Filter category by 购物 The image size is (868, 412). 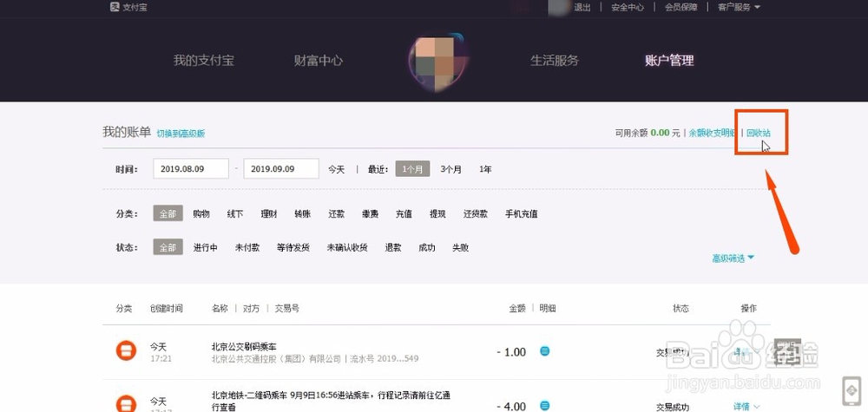(x=201, y=214)
